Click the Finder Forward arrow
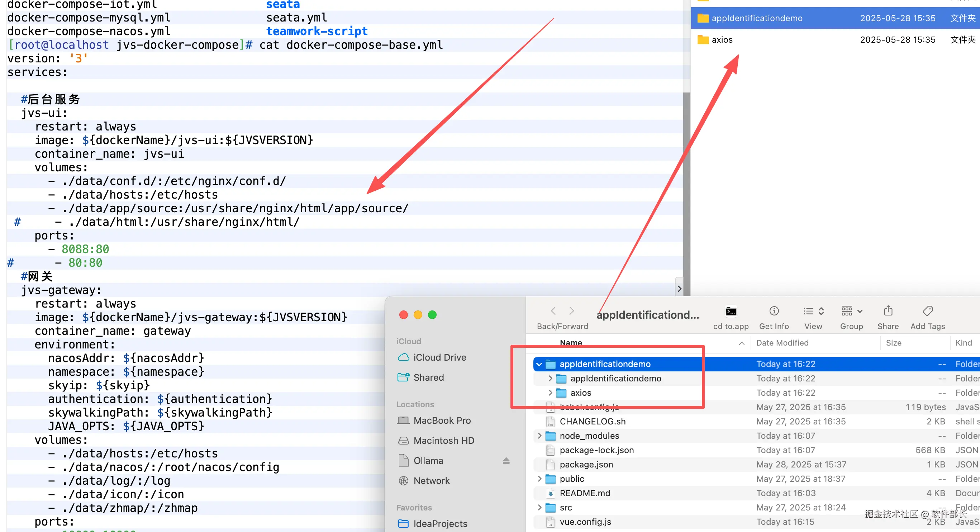Image resolution: width=980 pixels, height=532 pixels. (x=571, y=311)
